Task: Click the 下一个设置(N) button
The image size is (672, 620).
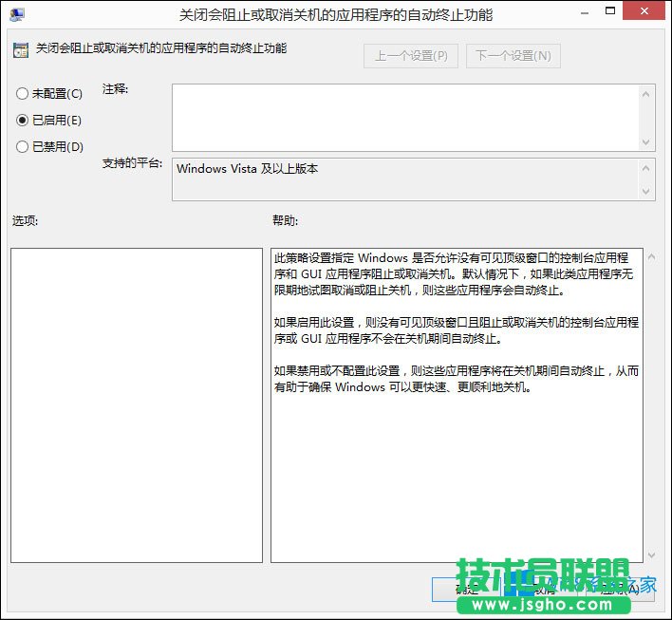Action: click(513, 56)
